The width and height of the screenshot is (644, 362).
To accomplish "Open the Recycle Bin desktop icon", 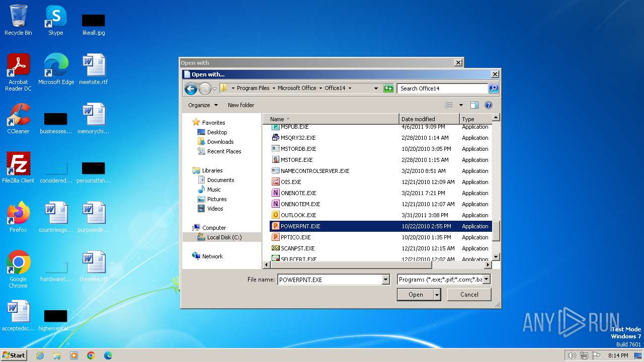I will (18, 21).
